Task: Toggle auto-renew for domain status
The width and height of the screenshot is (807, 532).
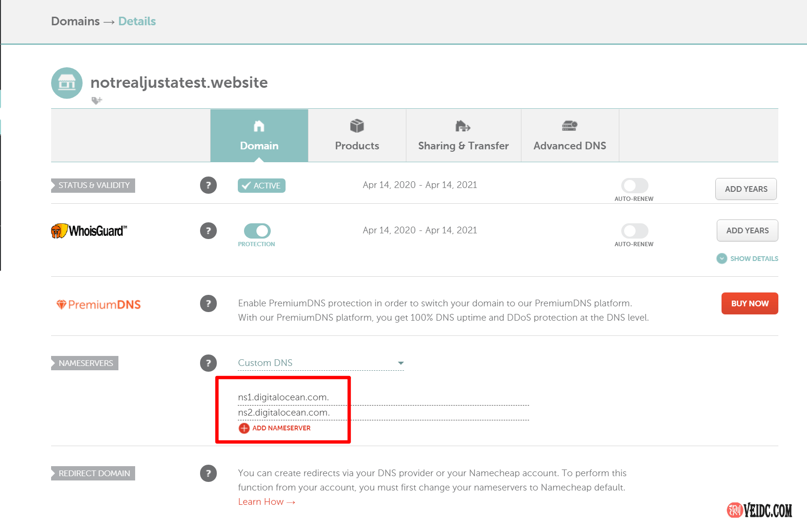Action: click(635, 186)
